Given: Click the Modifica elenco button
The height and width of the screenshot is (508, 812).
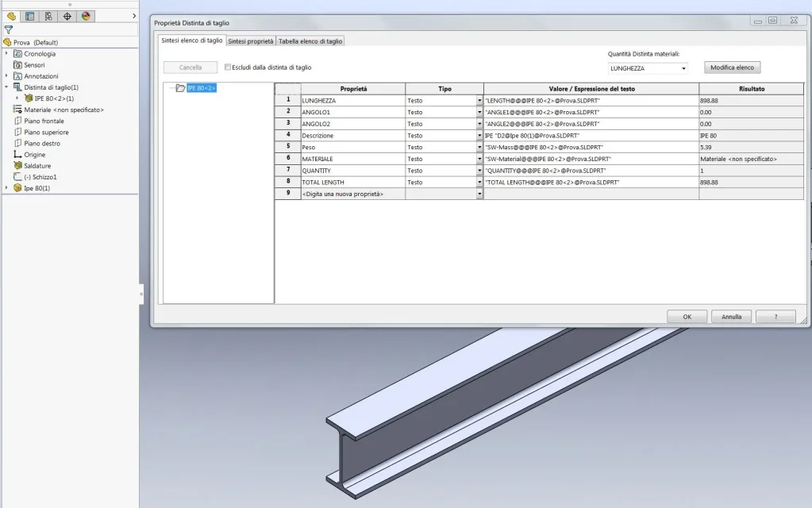Looking at the screenshot, I should [732, 67].
